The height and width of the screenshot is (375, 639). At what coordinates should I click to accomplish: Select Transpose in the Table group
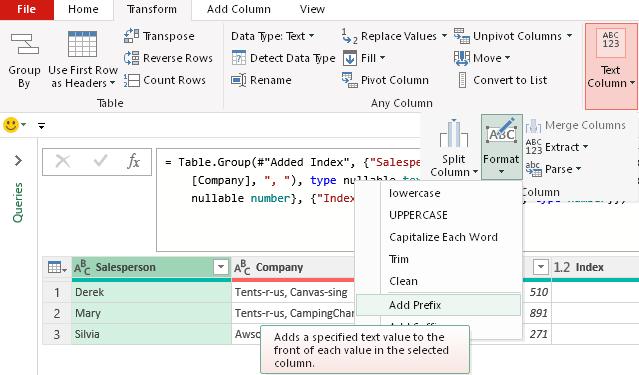[x=159, y=36]
